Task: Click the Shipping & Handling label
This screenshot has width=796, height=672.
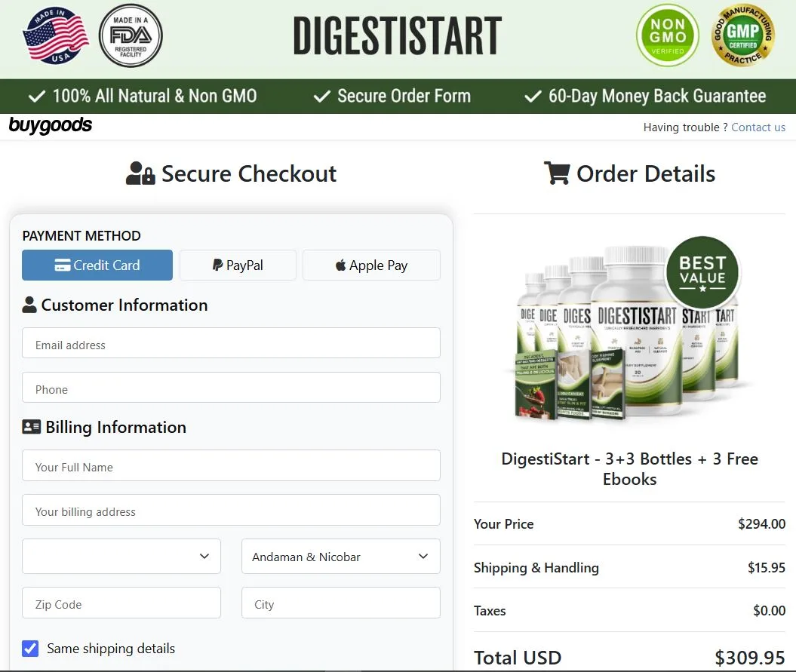Action: pos(536,567)
